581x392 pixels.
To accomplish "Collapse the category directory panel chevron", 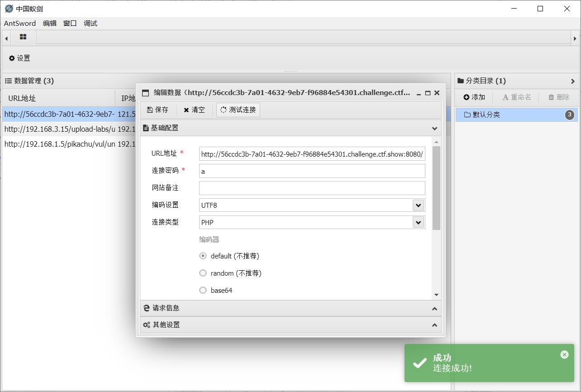I will click(x=572, y=81).
